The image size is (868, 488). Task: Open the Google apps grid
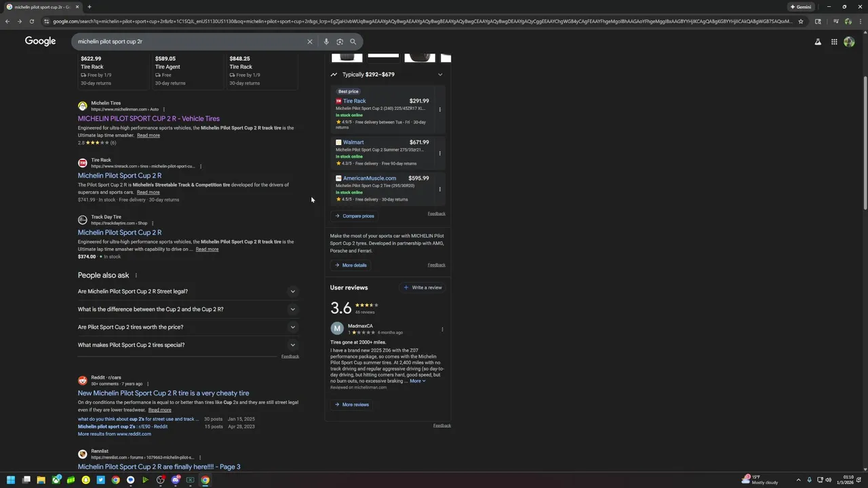[x=834, y=42]
